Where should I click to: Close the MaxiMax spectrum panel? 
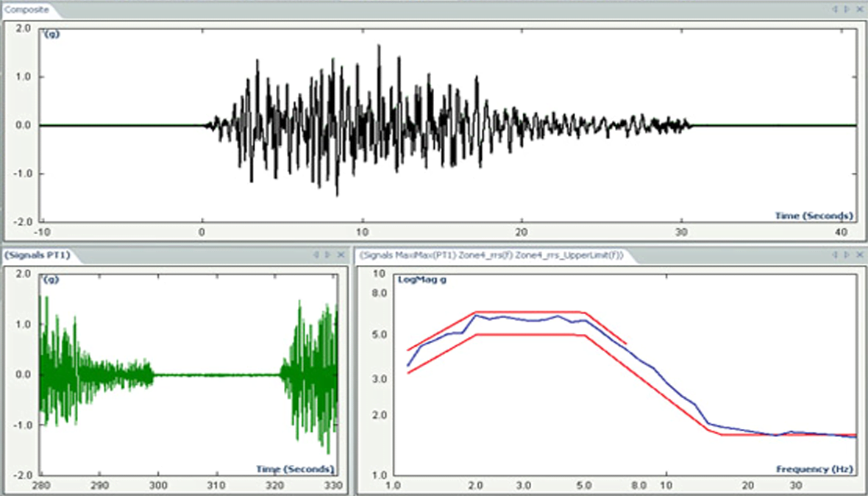pos(856,255)
